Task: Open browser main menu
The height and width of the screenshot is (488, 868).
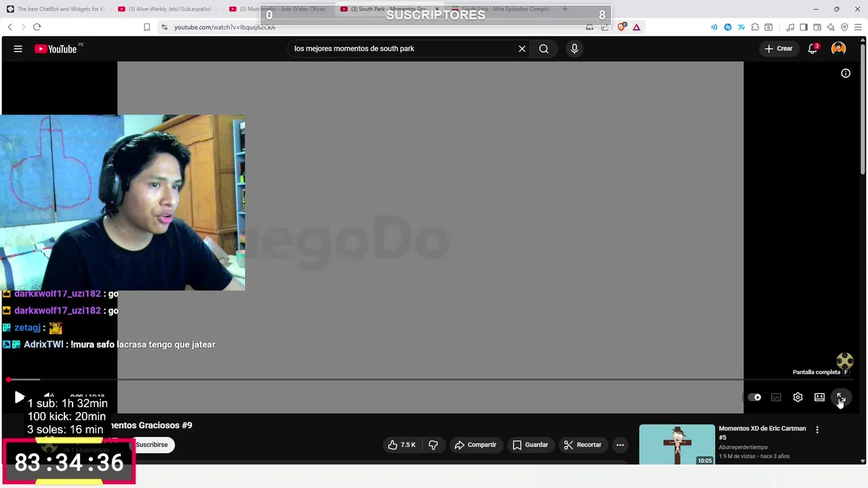Action: (x=859, y=27)
